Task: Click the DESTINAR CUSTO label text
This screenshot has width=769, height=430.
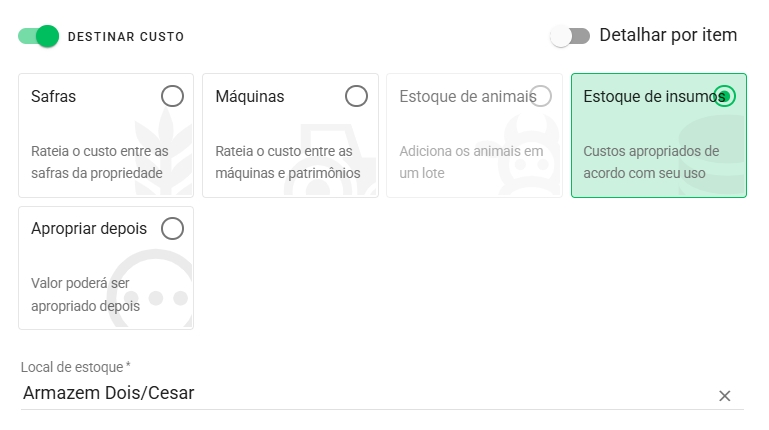Action: coord(126,37)
